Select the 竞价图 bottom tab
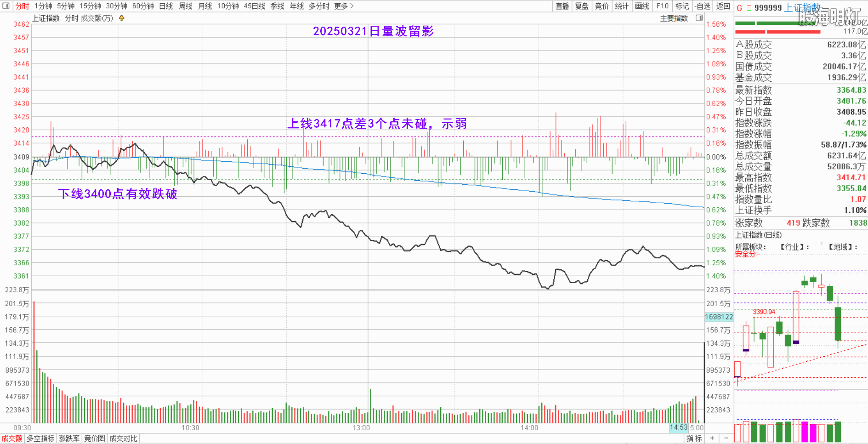The image size is (868, 444). [x=95, y=438]
